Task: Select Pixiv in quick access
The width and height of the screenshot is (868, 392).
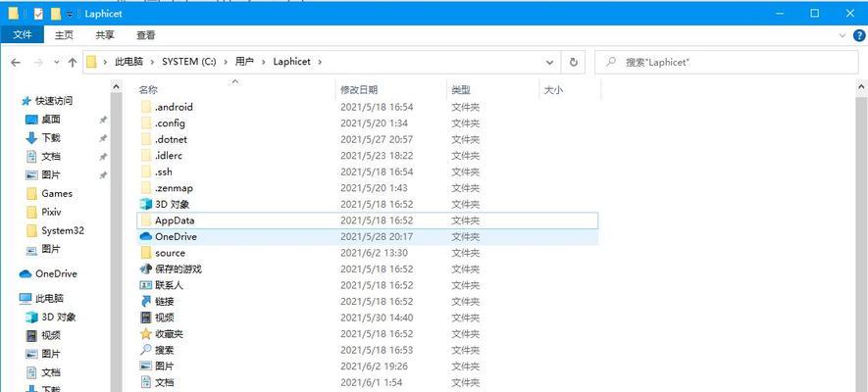Action: pyautogui.click(x=53, y=213)
